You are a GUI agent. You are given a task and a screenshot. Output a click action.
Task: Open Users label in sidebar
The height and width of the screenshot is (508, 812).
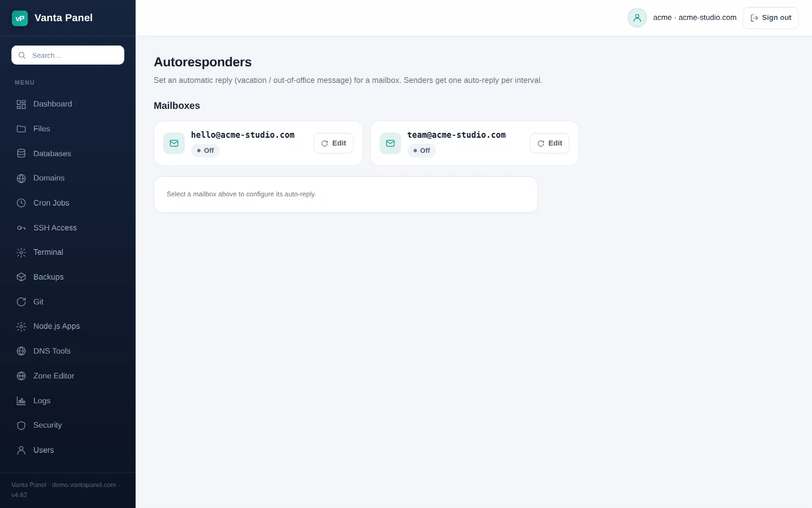43,450
